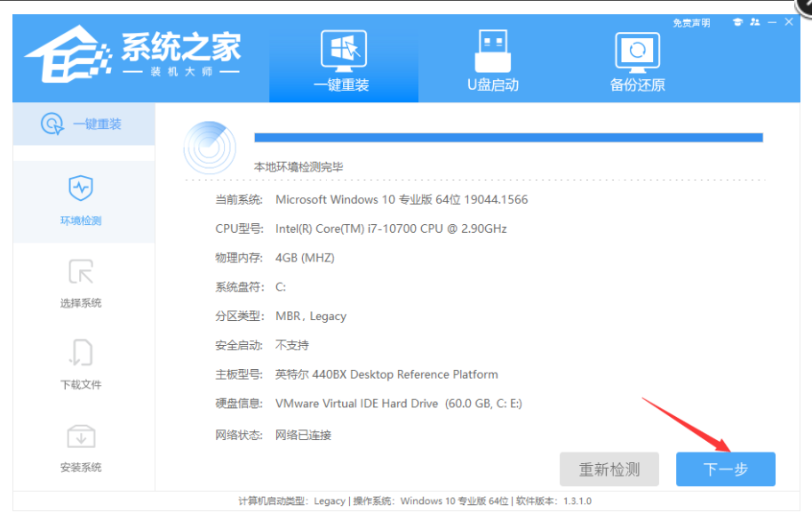Click the 系统之家 house logo
The height and width of the screenshot is (521, 812).
coord(68,54)
